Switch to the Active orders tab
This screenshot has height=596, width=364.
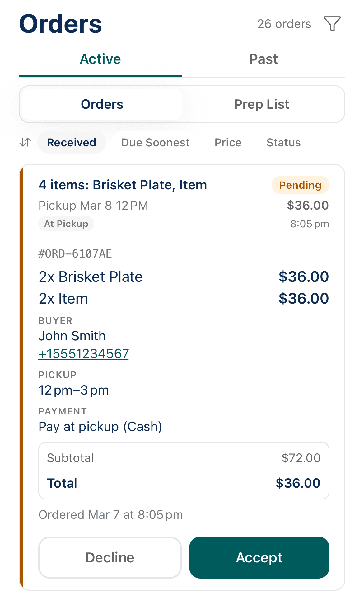(100, 59)
